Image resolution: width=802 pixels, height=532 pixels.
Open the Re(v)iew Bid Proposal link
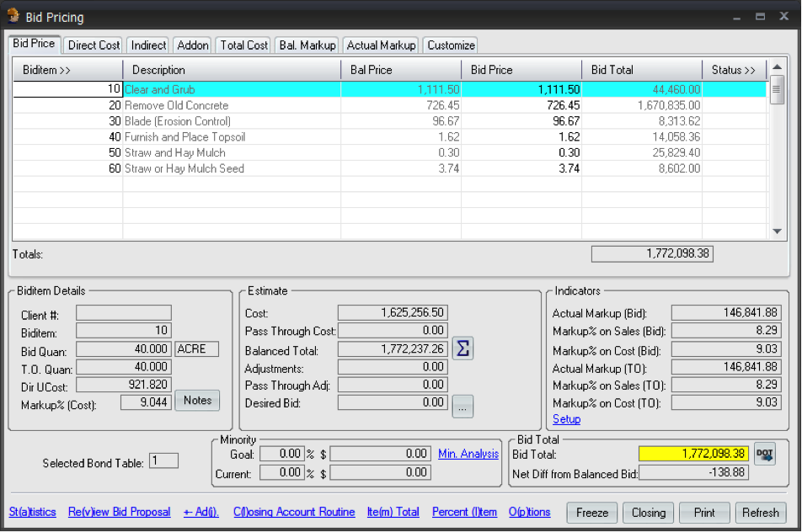click(119, 512)
